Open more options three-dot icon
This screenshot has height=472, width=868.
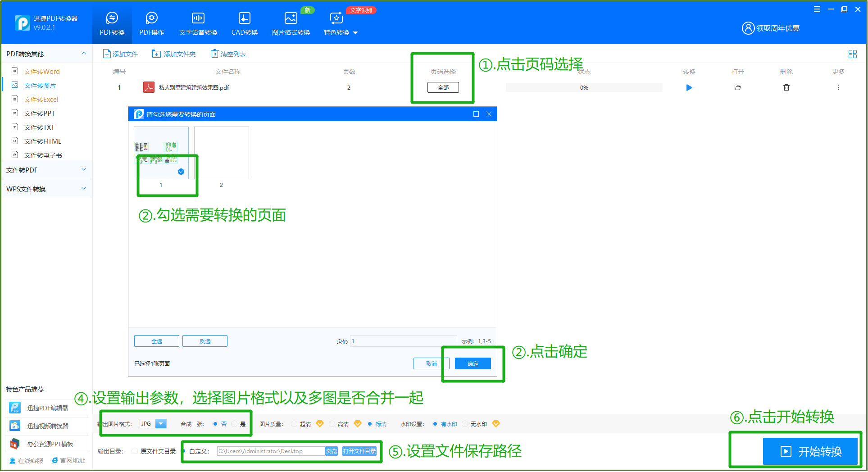(838, 87)
